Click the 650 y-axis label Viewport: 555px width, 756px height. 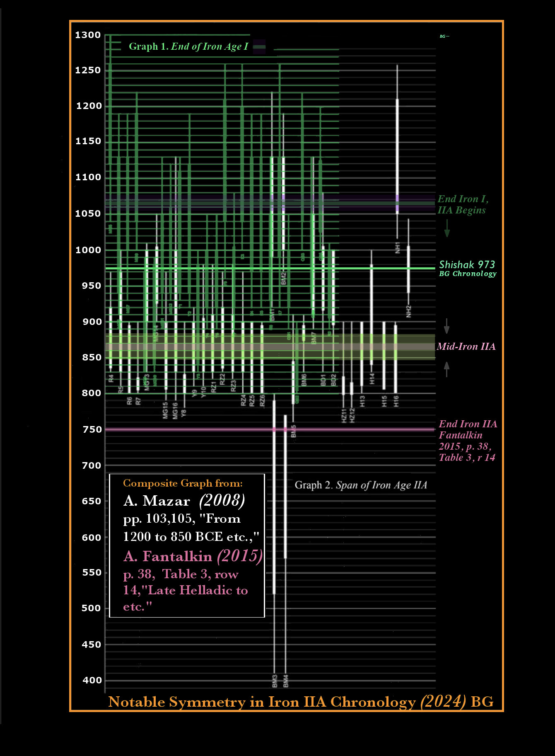92,501
